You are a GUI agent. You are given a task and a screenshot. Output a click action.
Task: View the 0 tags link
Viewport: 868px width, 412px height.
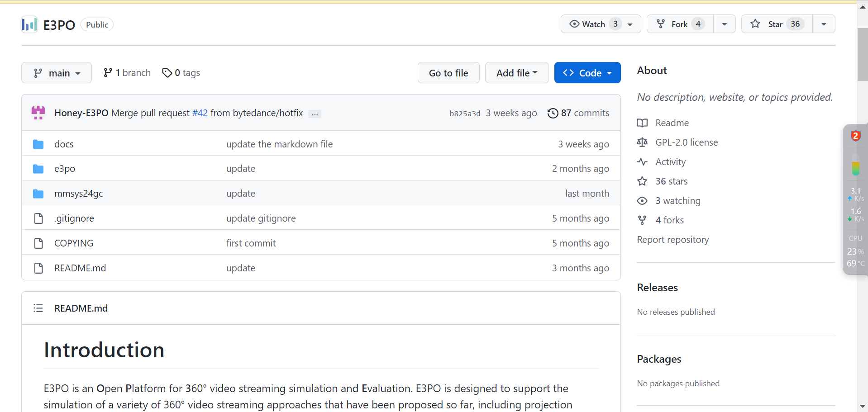tap(181, 73)
